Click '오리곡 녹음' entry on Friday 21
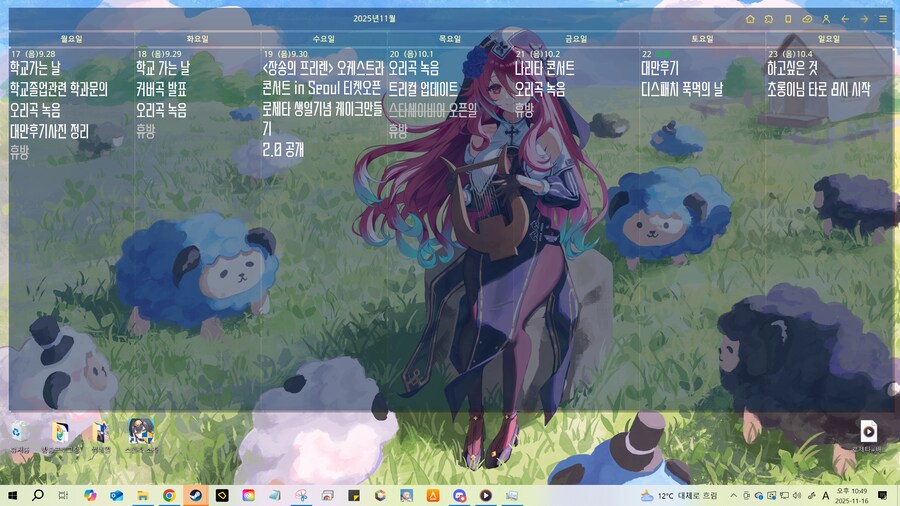Screen dimensions: 900x506 (x=540, y=89)
